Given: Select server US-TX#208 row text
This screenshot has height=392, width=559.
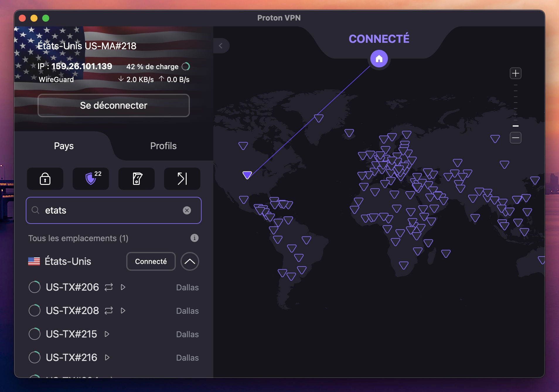Looking at the screenshot, I should click(72, 311).
